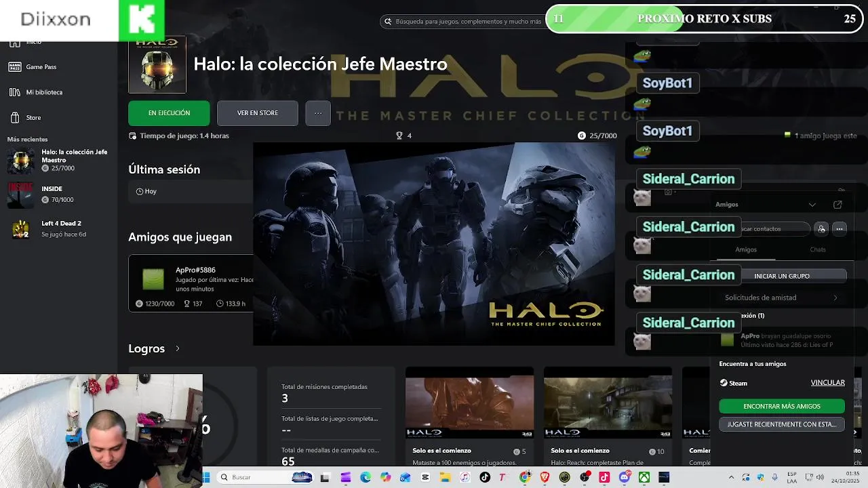
Task: Click JUGASTE RECIENTEMENTE CON ESTA button
Action: pos(782,424)
